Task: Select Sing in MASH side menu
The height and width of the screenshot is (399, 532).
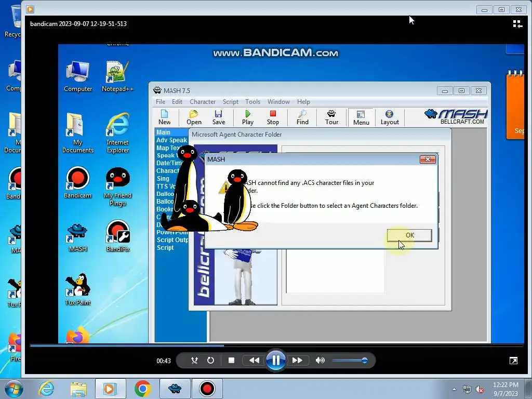Action: (x=163, y=179)
